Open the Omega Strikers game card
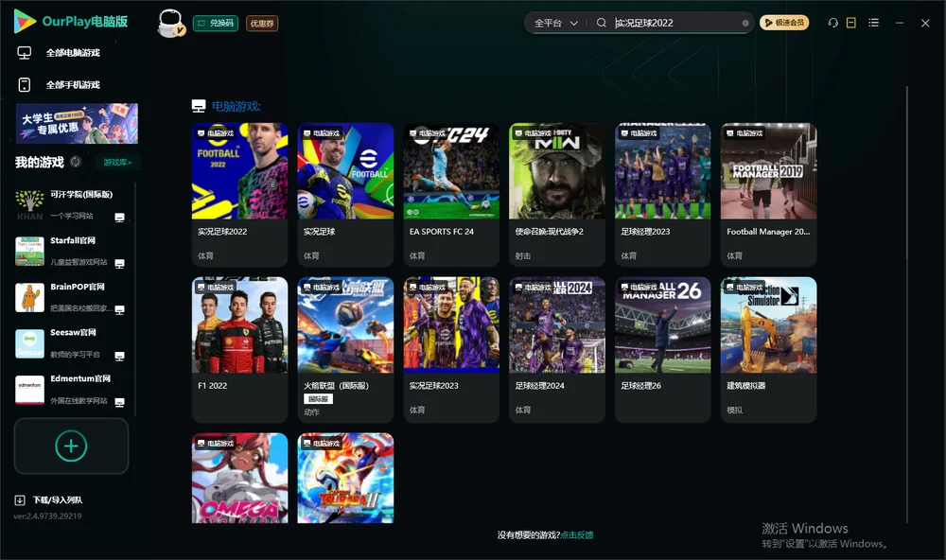The image size is (946, 560). click(x=239, y=478)
